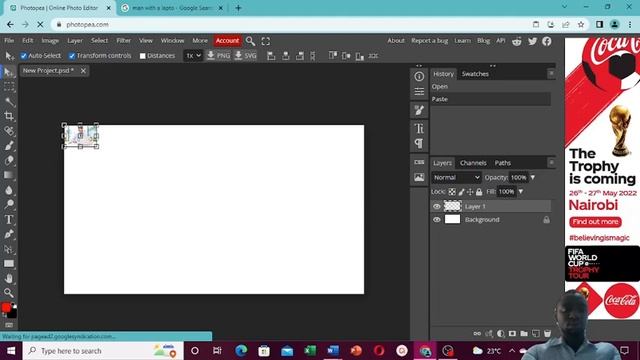Open the Brush side panel icon

pyautogui.click(x=419, y=110)
